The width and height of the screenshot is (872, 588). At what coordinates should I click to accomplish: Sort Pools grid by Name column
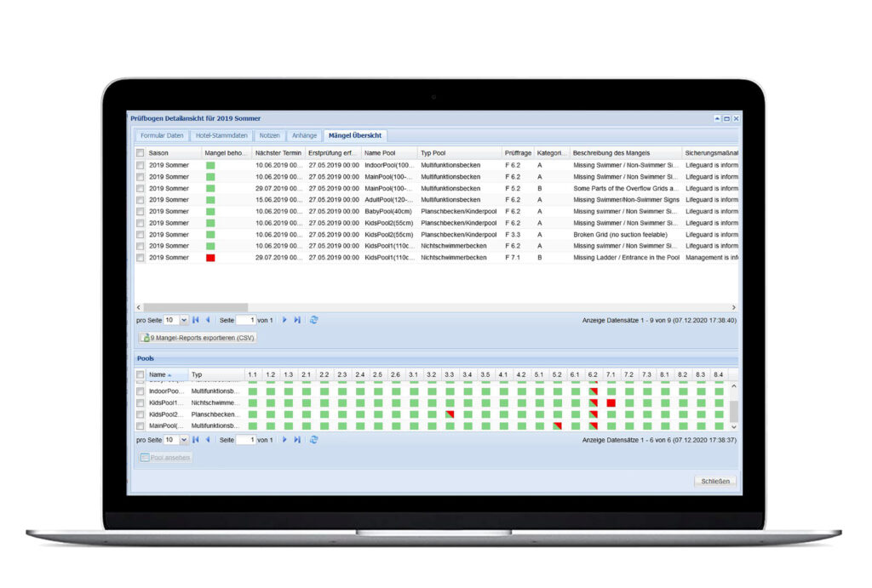pyautogui.click(x=158, y=374)
